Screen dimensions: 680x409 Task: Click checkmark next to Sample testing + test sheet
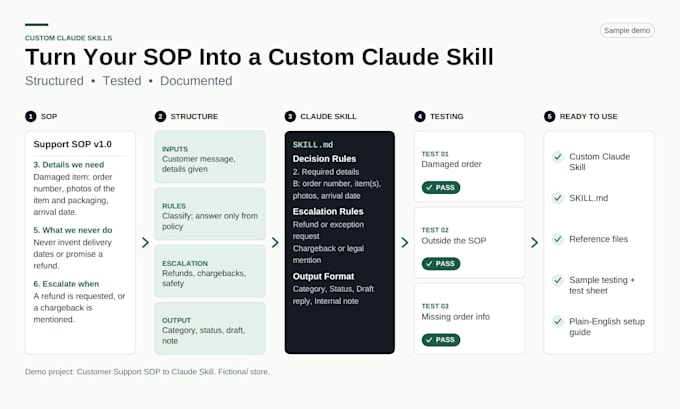pyautogui.click(x=558, y=280)
